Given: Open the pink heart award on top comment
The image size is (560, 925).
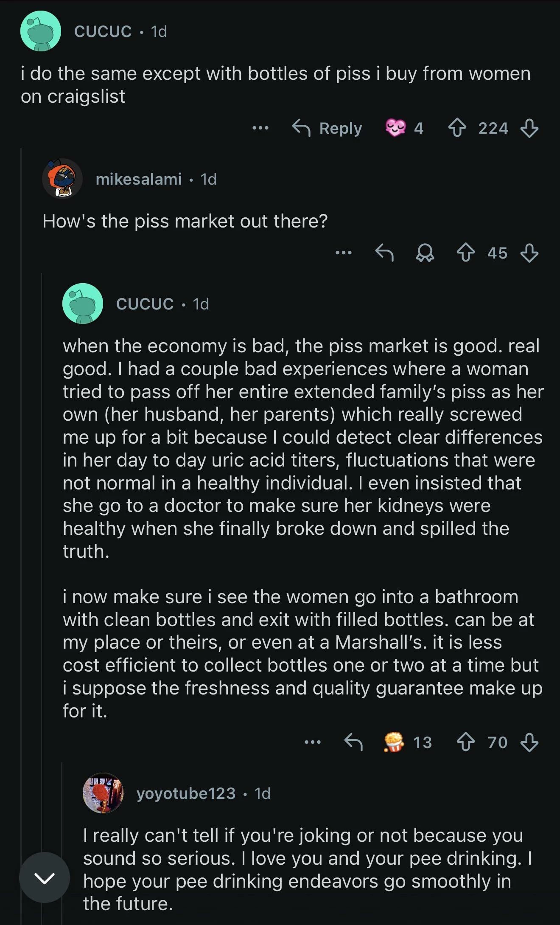Looking at the screenshot, I should [395, 128].
